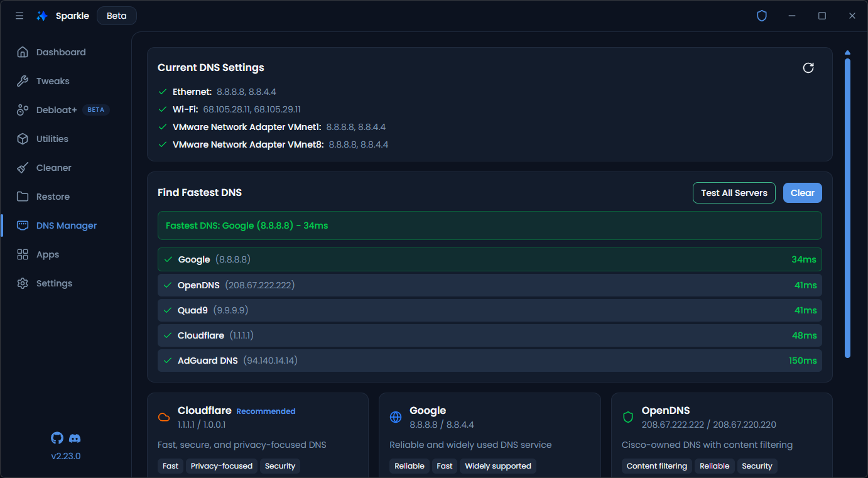Screen dimensions: 868x478
Task: Select the Cloudflare DNS card title
Action: tap(205, 410)
